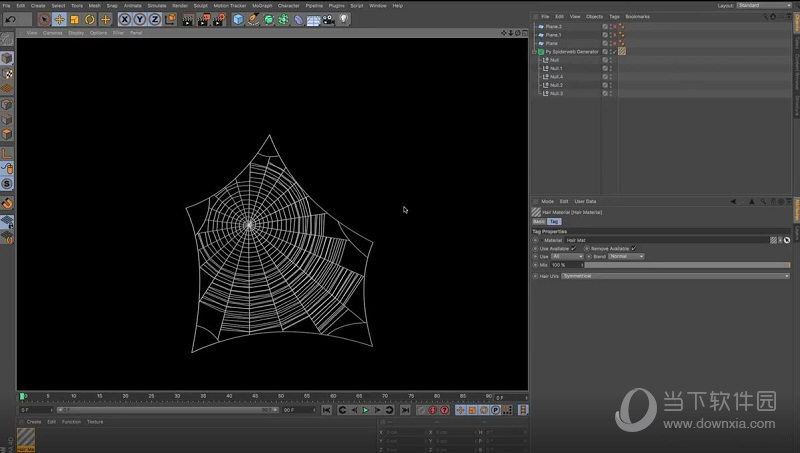Open the File menu in main menu bar

[x=7, y=6]
